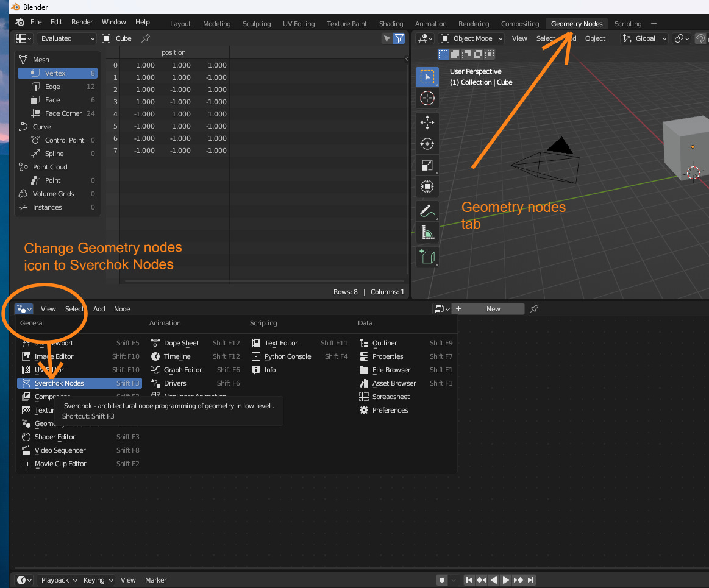
Task: Open the Python Console editor
Action: coord(300,356)
